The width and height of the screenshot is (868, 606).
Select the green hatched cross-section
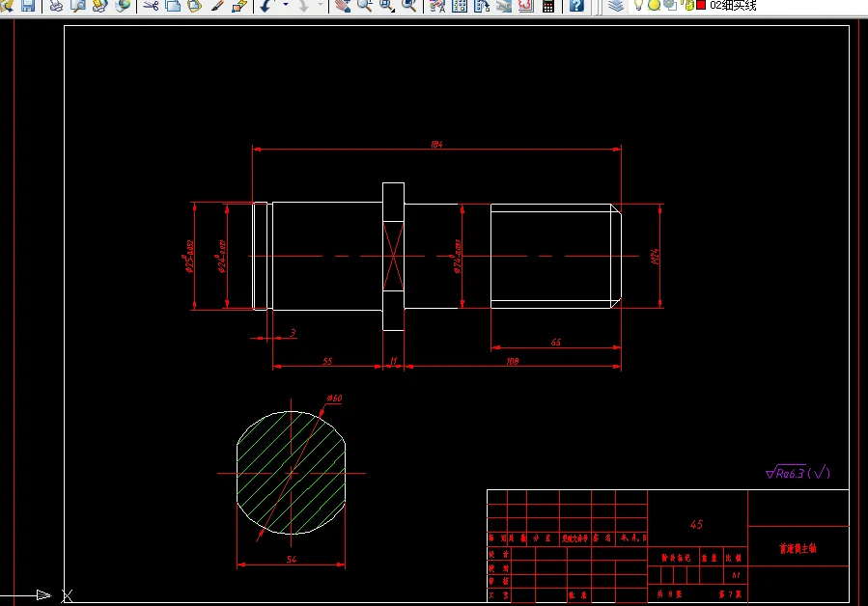click(x=292, y=473)
